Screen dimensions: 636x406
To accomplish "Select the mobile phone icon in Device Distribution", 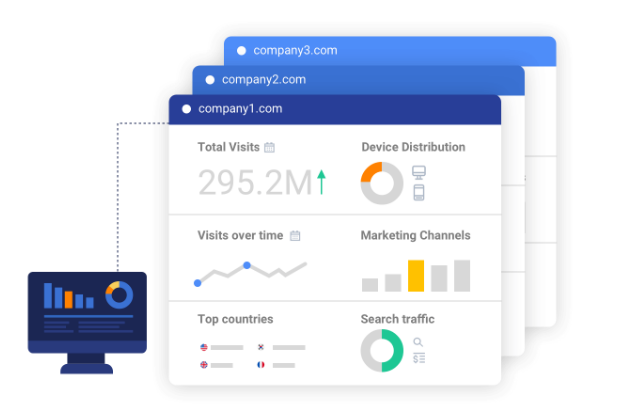I will coord(419,193).
